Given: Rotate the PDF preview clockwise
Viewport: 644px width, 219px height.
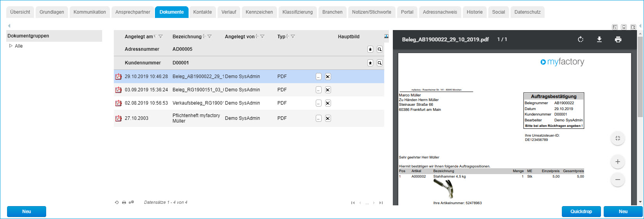Looking at the screenshot, I should (581, 39).
